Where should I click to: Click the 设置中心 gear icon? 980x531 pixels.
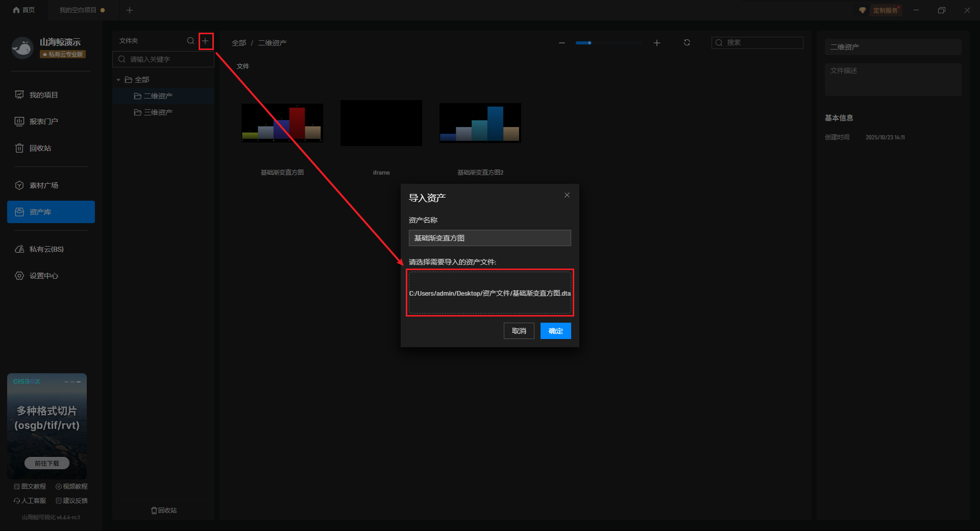pyautogui.click(x=19, y=276)
